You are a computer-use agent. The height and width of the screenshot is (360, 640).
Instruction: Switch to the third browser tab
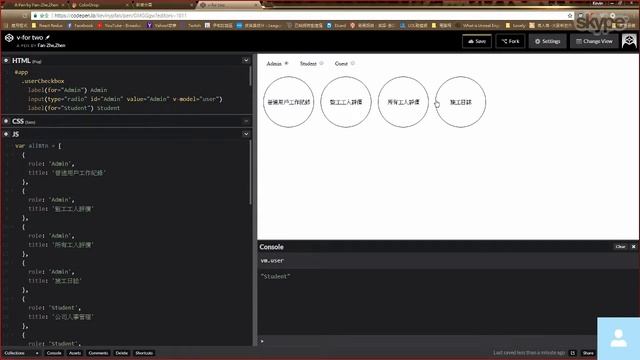click(163, 5)
